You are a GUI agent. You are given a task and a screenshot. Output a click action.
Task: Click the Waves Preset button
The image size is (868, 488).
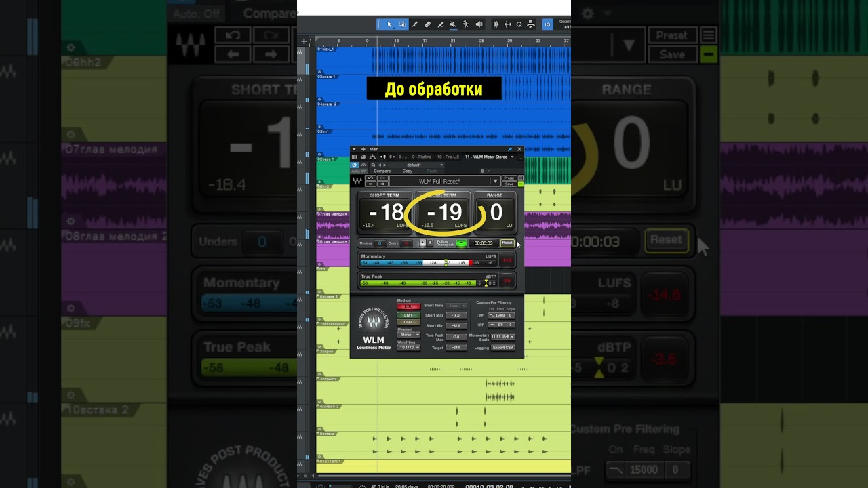[509, 178]
